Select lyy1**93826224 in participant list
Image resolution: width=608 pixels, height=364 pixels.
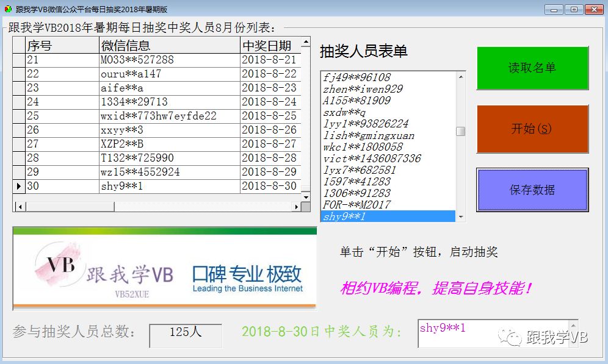point(388,124)
